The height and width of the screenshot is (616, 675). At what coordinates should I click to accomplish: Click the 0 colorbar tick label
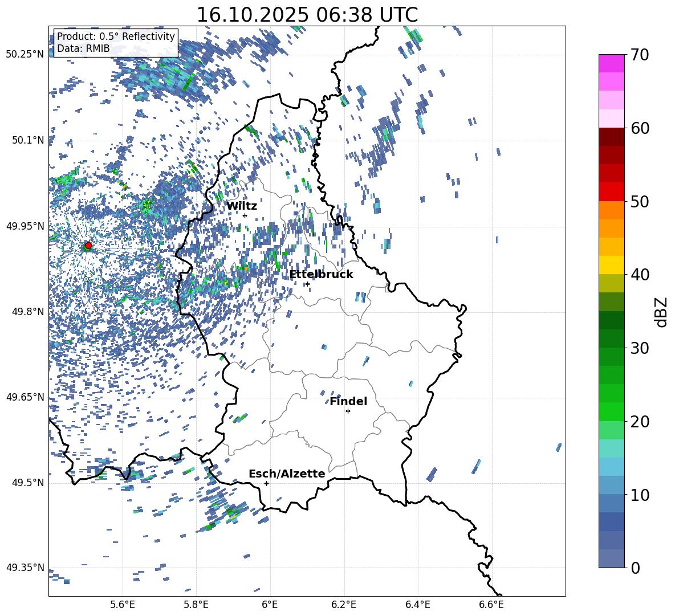[636, 568]
